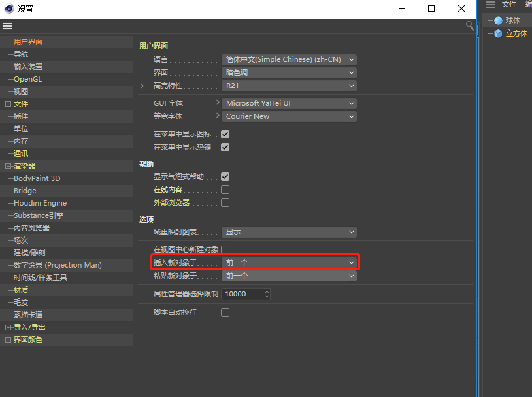Expand the 渲染器 tree node
Screen dimensions: 532x397
click(x=8, y=166)
